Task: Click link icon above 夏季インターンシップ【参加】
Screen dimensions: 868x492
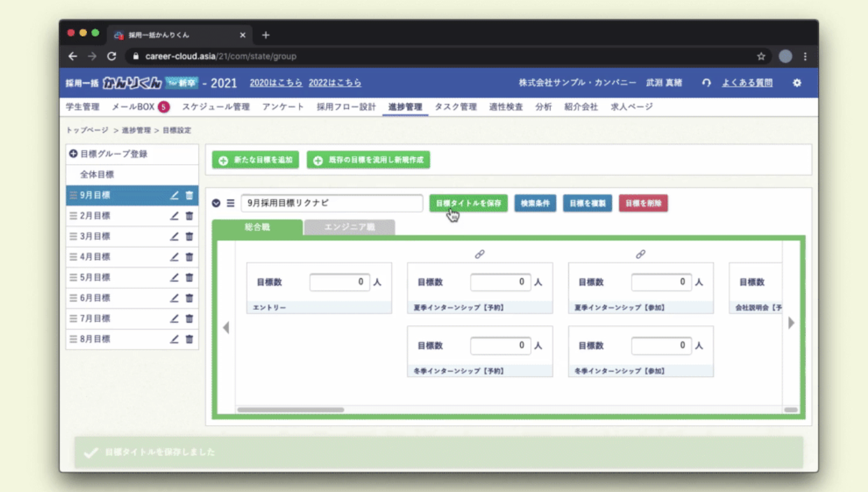Action: coord(640,254)
